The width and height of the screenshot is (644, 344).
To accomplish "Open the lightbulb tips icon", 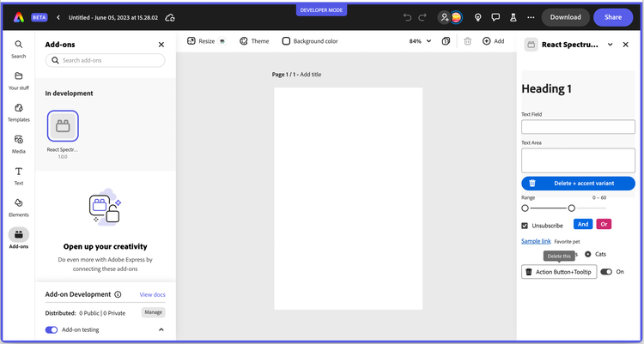I will 477,17.
